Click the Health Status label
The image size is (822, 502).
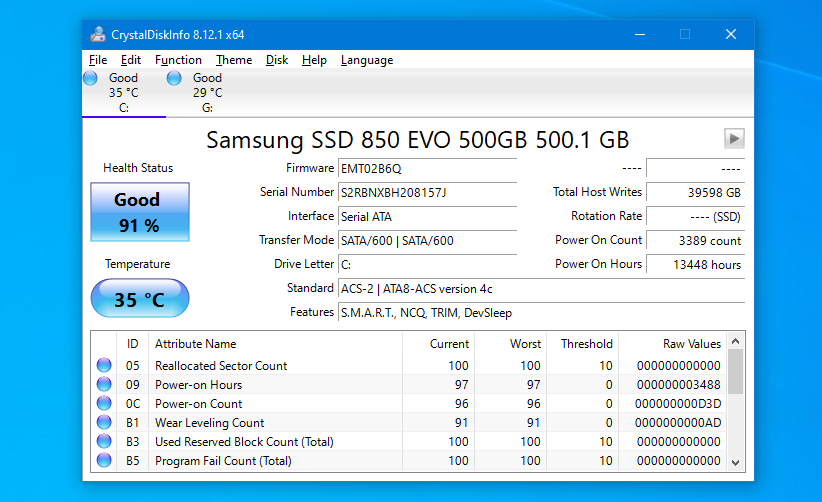pyautogui.click(x=138, y=168)
